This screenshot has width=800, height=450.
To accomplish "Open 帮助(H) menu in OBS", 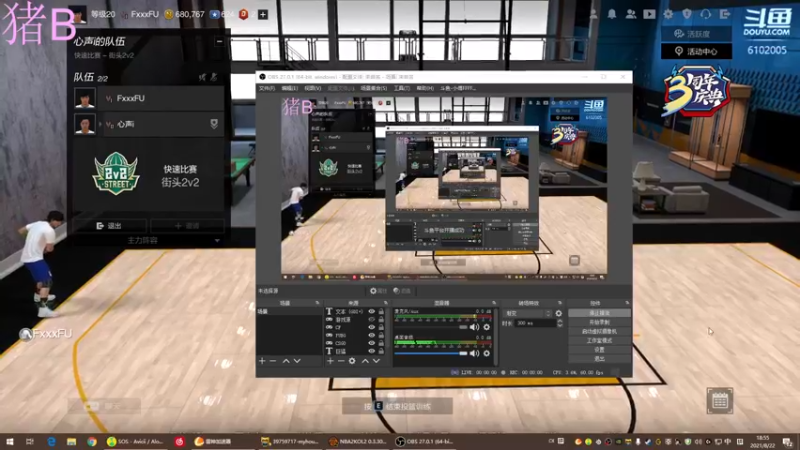I will (x=424, y=88).
